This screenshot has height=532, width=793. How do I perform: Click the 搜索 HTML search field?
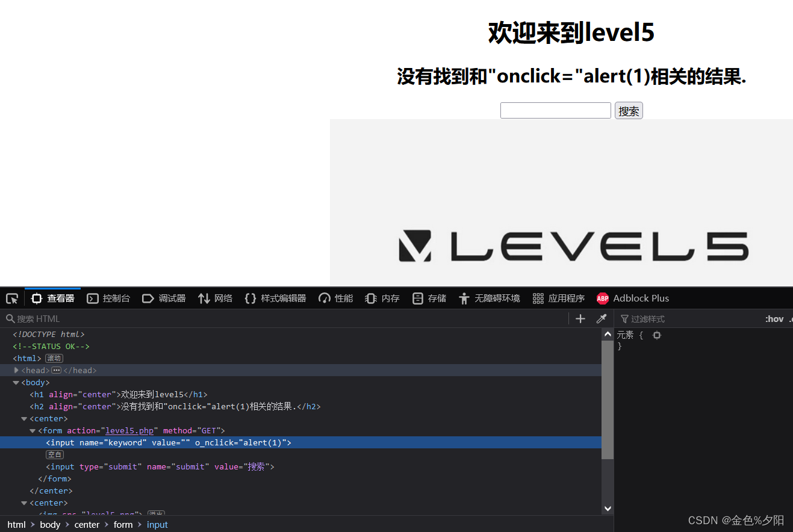(286, 319)
